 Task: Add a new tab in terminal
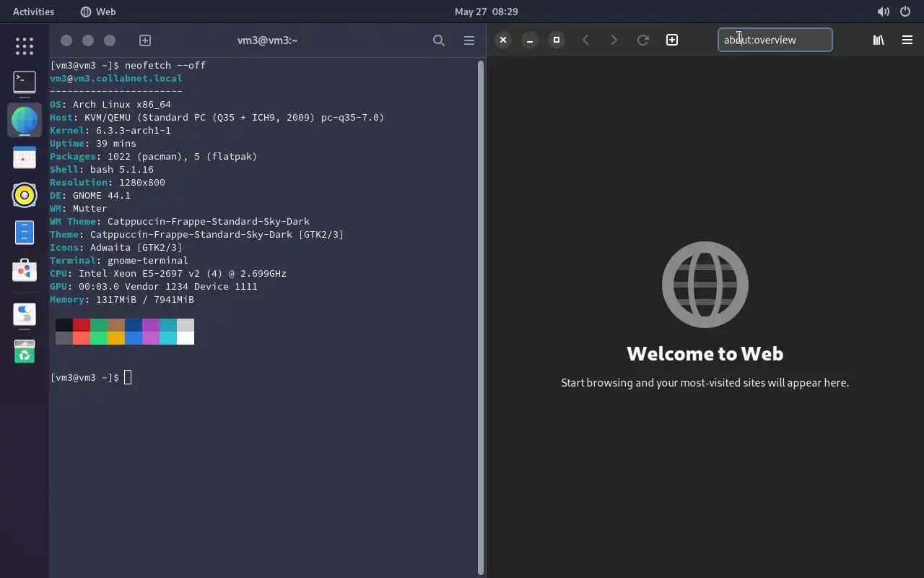click(144, 40)
